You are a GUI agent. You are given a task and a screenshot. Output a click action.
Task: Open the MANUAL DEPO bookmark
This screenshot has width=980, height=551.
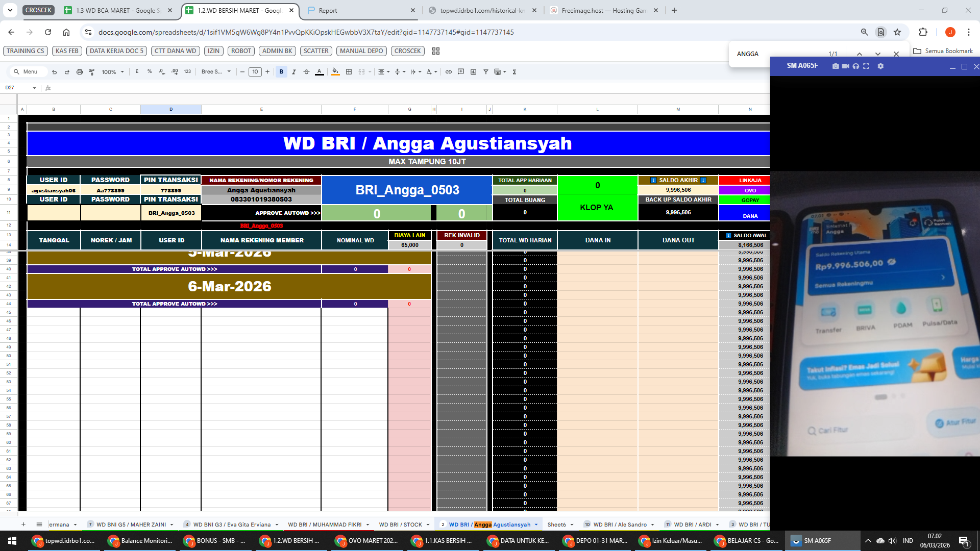point(361,51)
